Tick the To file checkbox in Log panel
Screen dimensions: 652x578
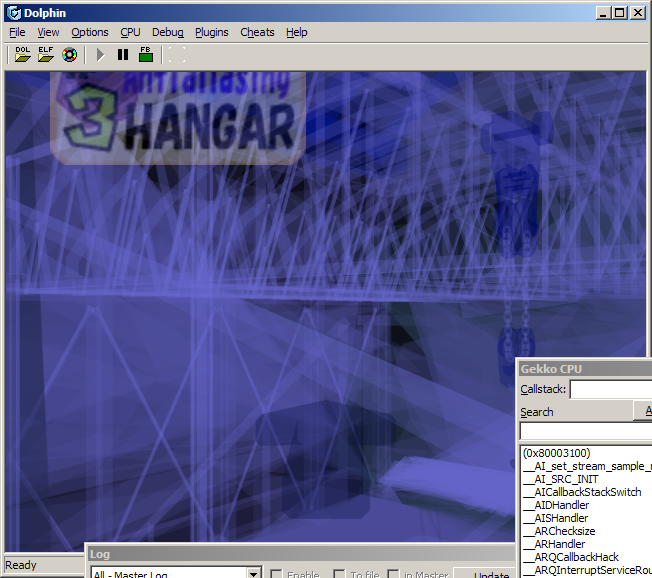coord(339,574)
